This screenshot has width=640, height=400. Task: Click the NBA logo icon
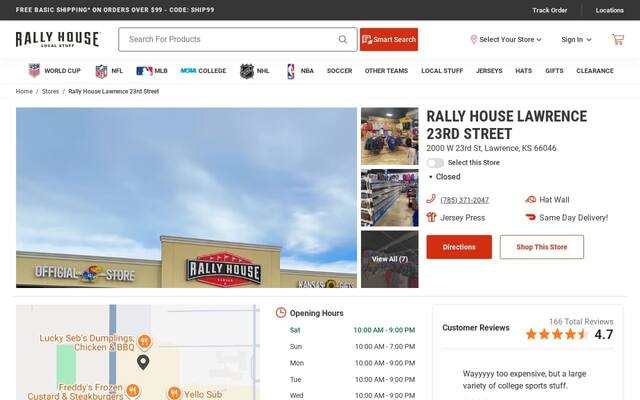(x=291, y=71)
